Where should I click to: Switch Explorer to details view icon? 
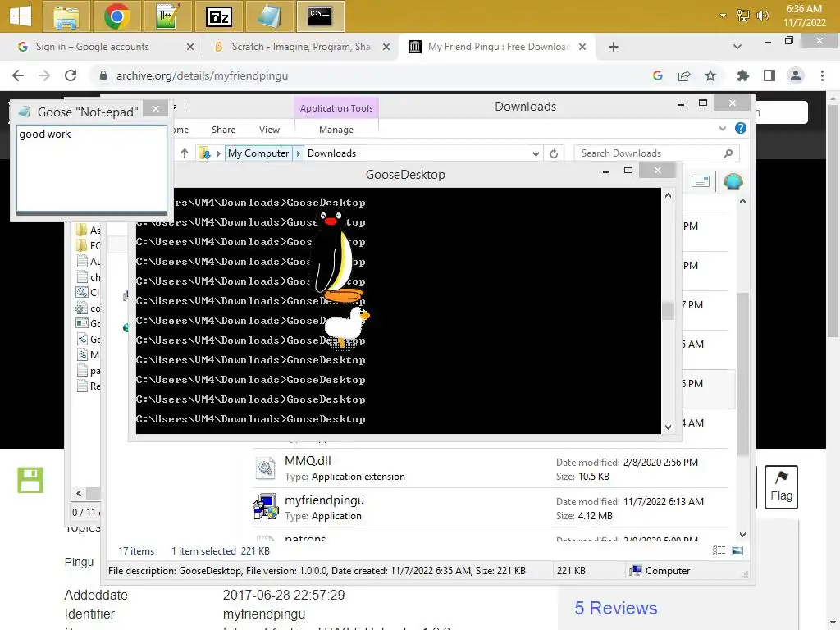pyautogui.click(x=719, y=550)
